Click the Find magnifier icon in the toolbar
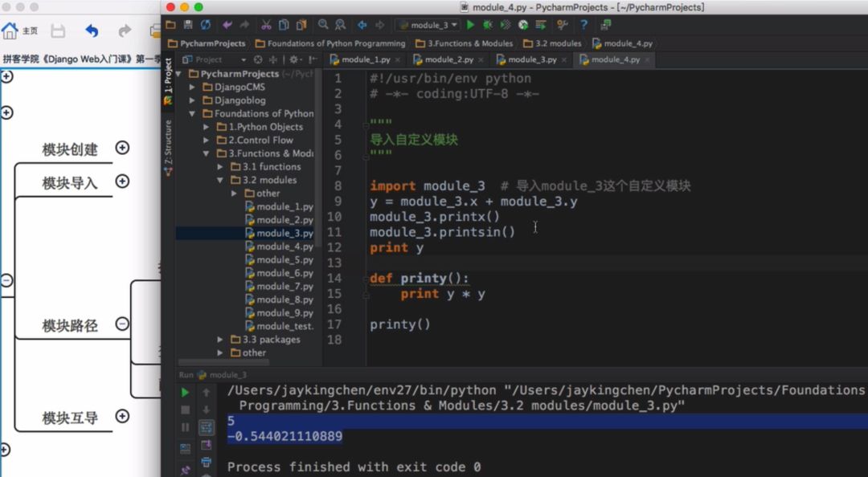 [323, 25]
